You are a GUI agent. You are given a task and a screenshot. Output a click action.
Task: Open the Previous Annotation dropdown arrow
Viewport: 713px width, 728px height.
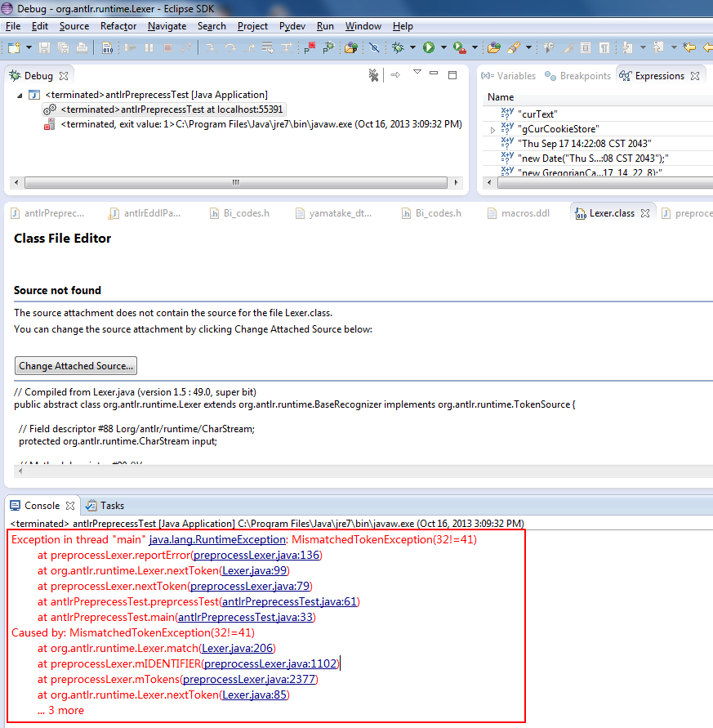pyautogui.click(x=674, y=47)
